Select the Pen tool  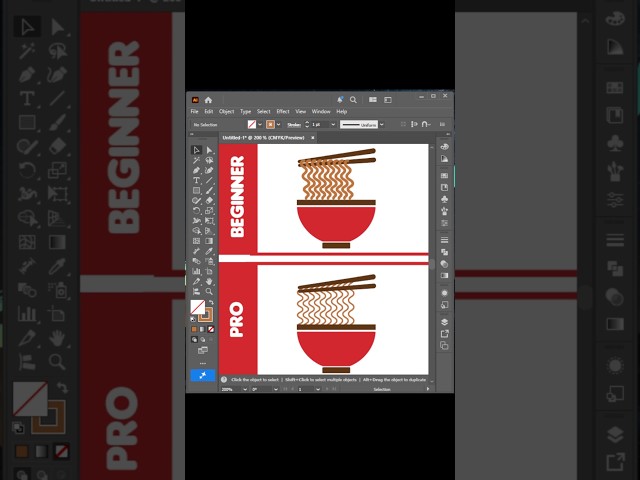tap(196, 170)
